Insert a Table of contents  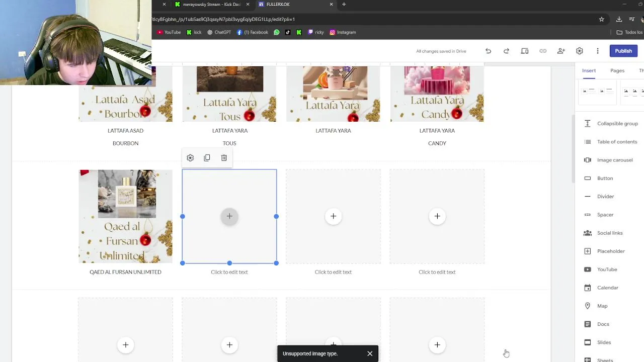[x=610, y=142]
